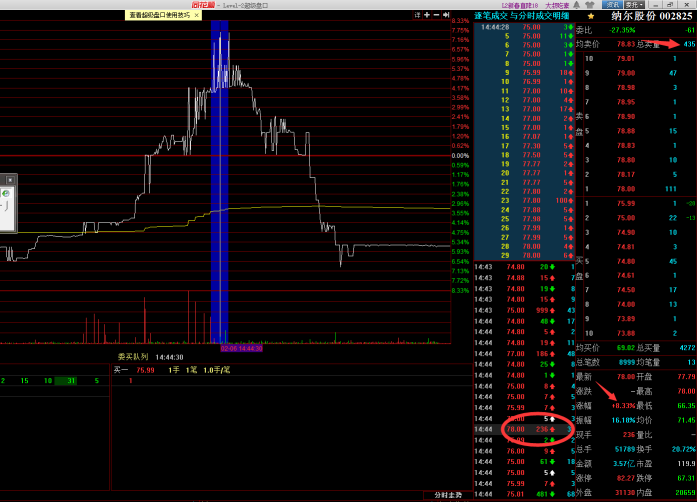Click the zoom-in plus icon above chart
697x502 pixels.
(427, 15)
